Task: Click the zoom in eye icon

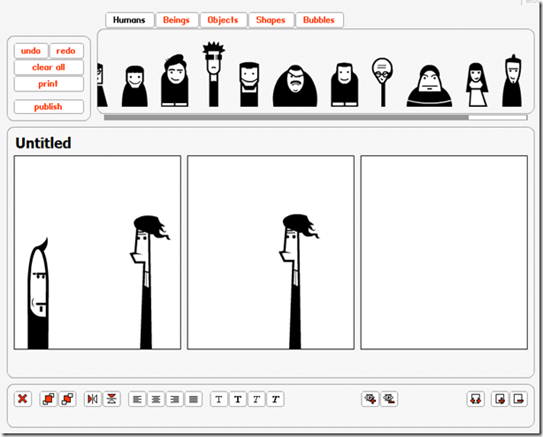Action: (370, 399)
